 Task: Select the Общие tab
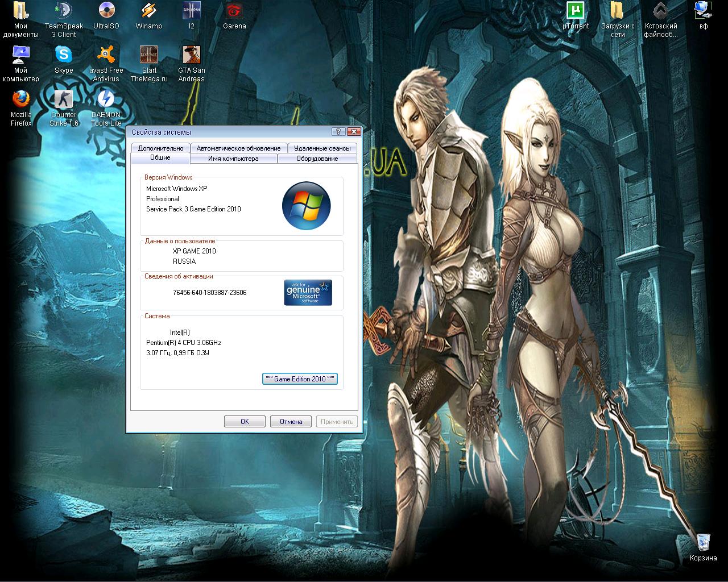click(x=160, y=158)
